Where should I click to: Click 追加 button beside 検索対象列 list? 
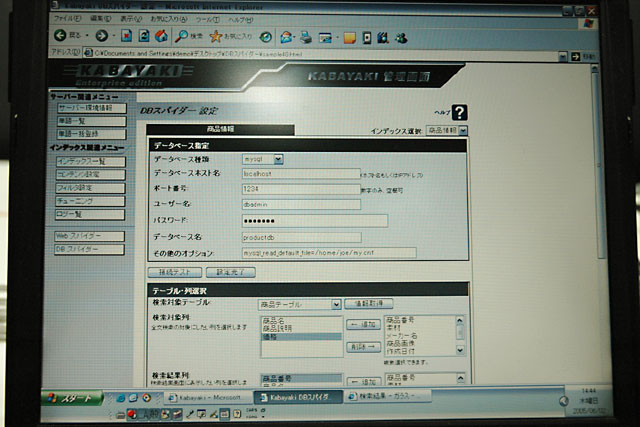(x=363, y=325)
